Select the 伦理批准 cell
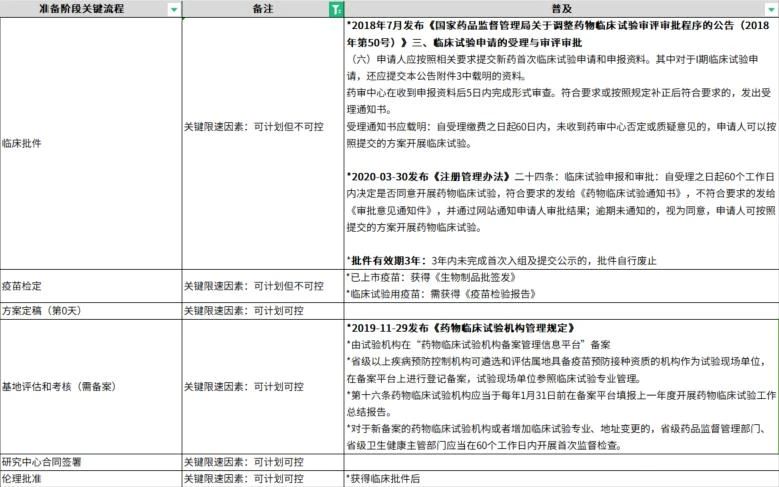Screen dimensions: 779x487 tap(22, 479)
